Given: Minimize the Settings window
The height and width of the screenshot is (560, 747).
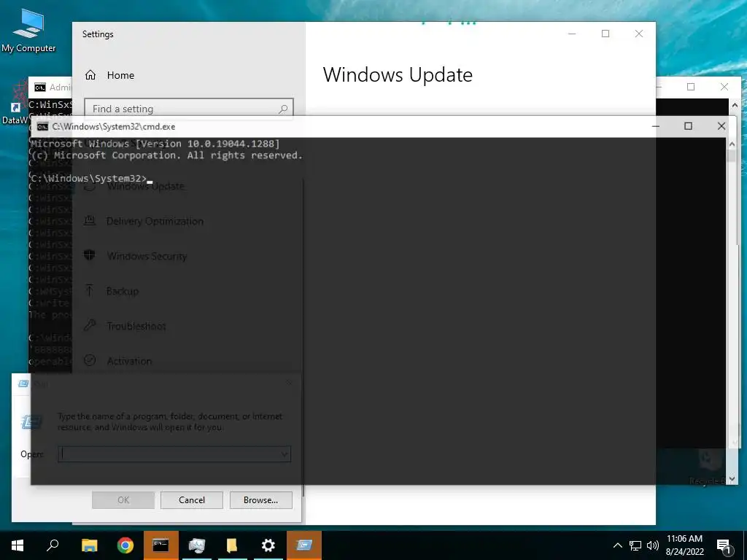Looking at the screenshot, I should point(572,34).
